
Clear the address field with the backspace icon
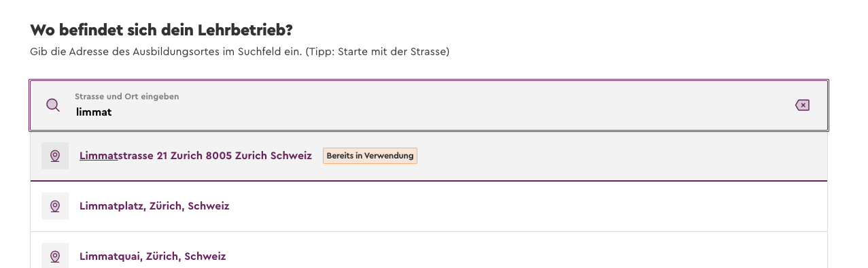tap(802, 105)
